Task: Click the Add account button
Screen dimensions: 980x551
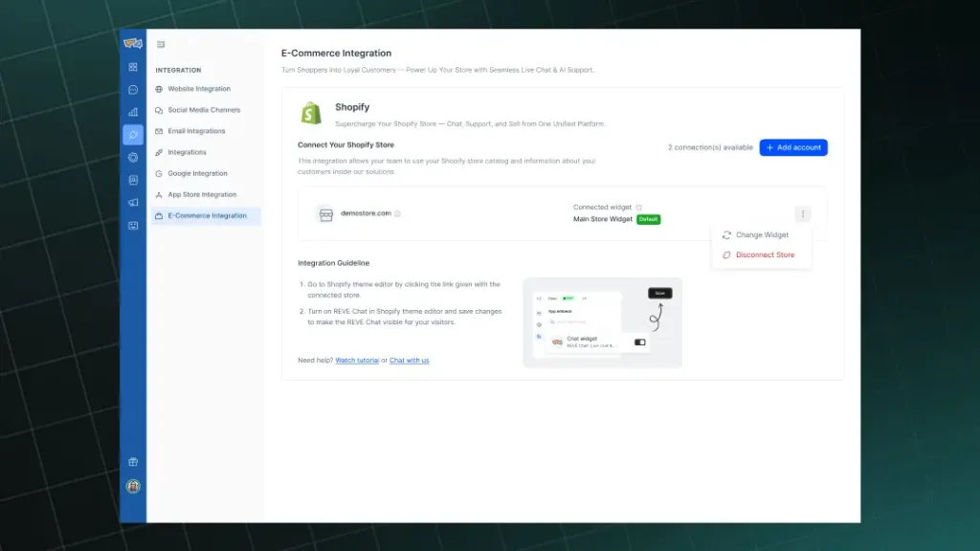Action: [x=793, y=147]
